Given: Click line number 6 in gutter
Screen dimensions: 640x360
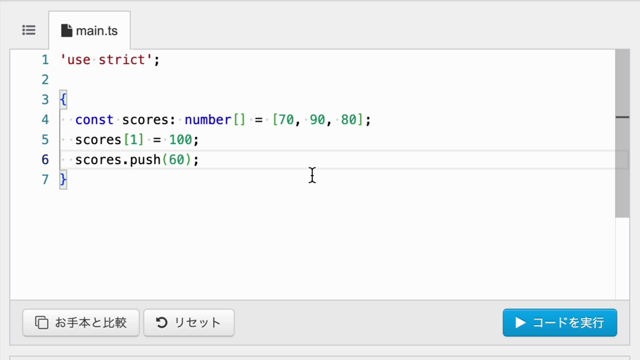Looking at the screenshot, I should 45,160.
